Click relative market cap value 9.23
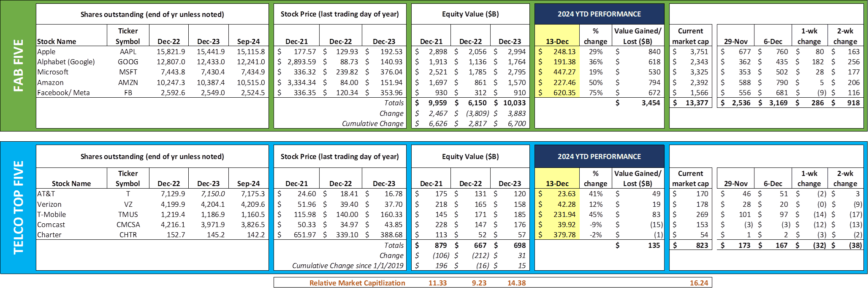Viewport: 868px width, 288px height. 479,283
